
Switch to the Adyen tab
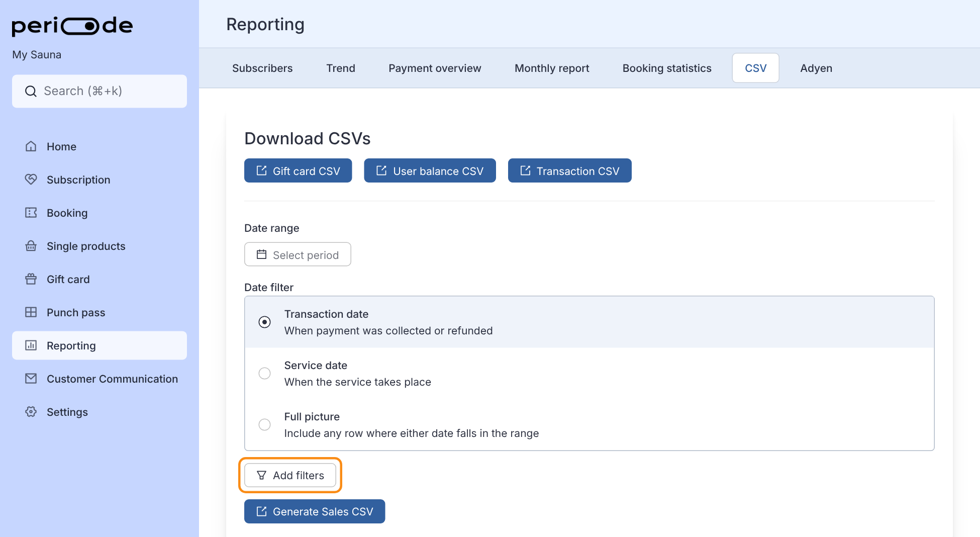816,68
